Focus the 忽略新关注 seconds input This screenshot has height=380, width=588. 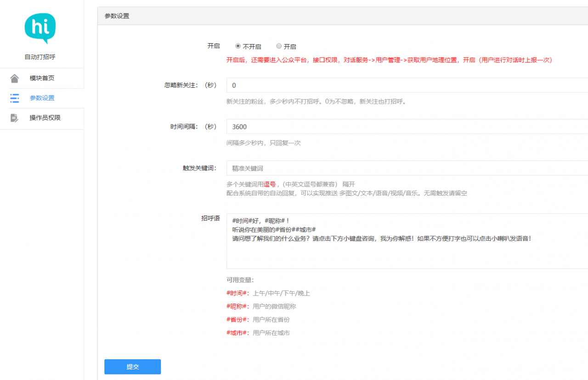(x=407, y=85)
